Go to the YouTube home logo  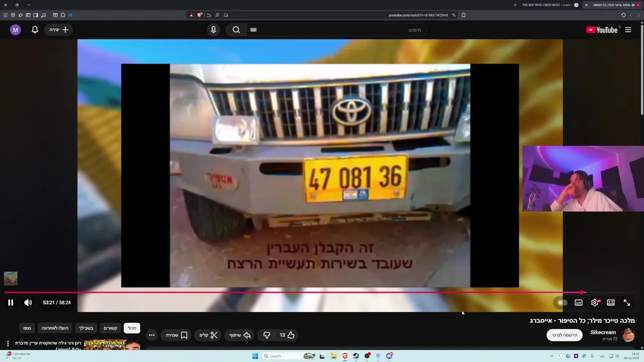pyautogui.click(x=602, y=30)
